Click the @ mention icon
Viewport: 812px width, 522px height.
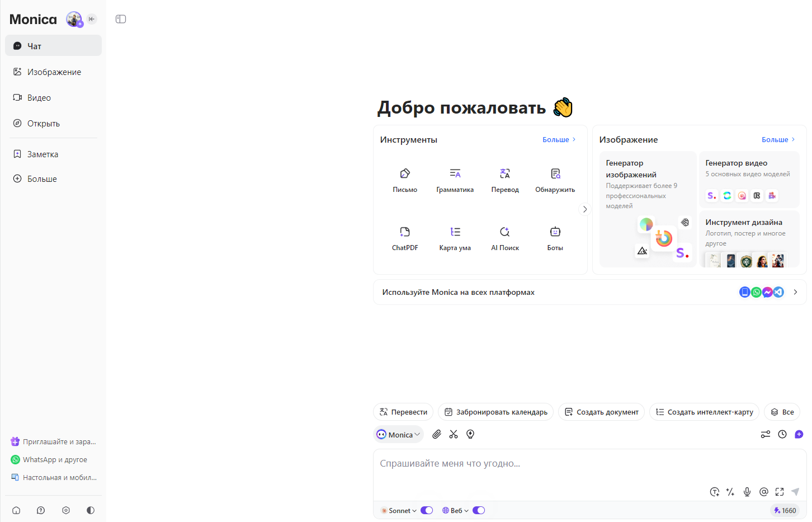point(763,492)
